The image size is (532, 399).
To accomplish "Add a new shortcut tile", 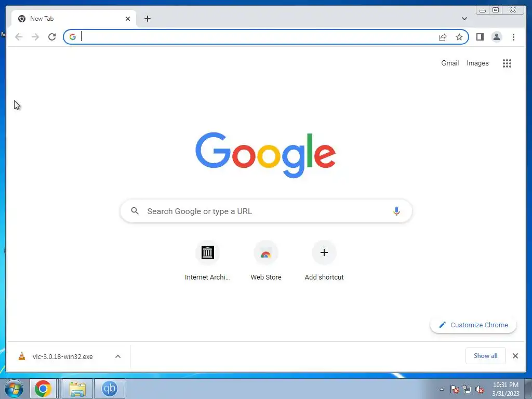I will pos(324,261).
